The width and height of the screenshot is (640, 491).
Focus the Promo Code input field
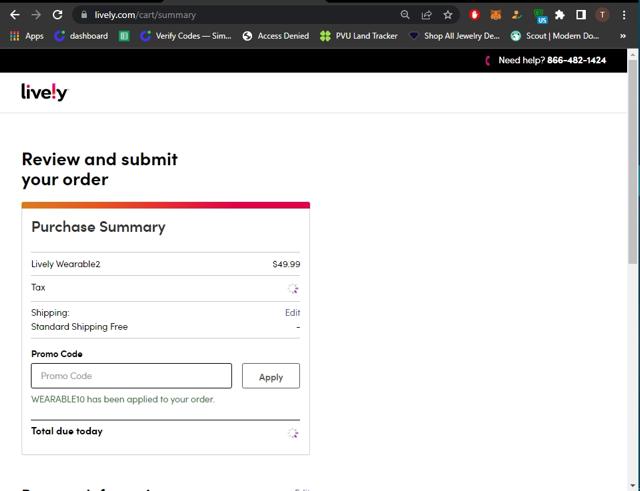[x=131, y=376]
